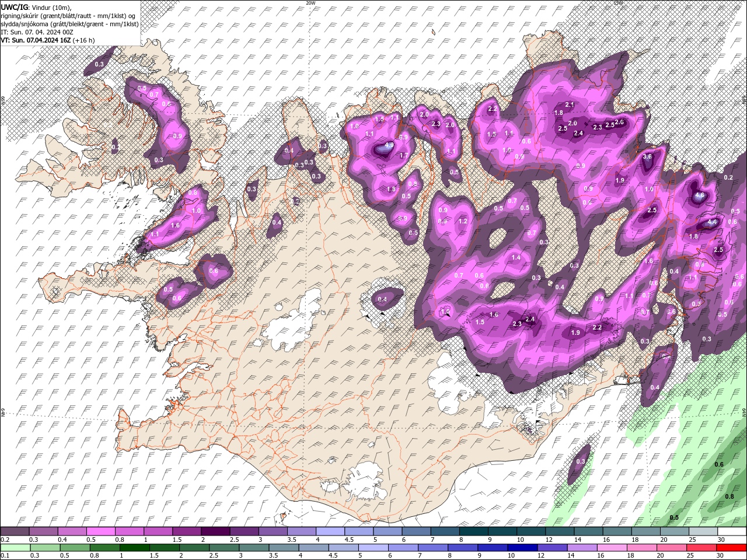
Task: Click the white 30 swatch in upper legend row
Action: pos(731,531)
